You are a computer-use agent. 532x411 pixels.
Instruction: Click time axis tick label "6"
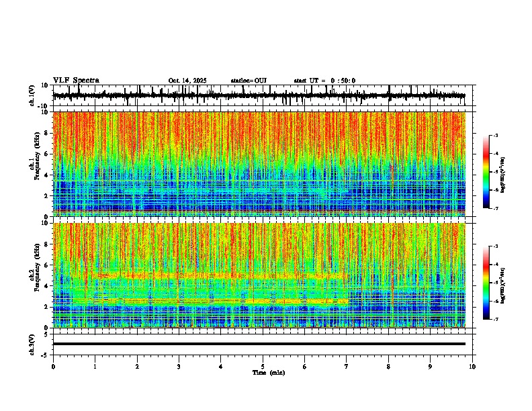tap(305, 367)
